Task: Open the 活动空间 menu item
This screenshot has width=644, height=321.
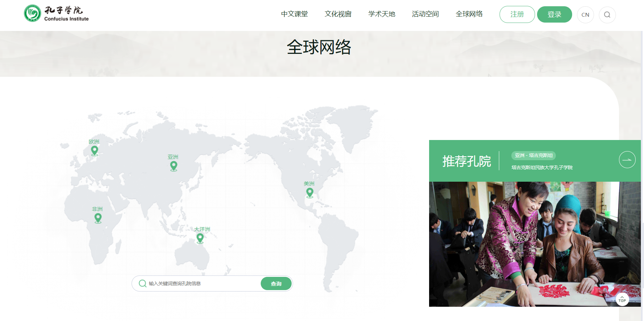Action: 425,14
